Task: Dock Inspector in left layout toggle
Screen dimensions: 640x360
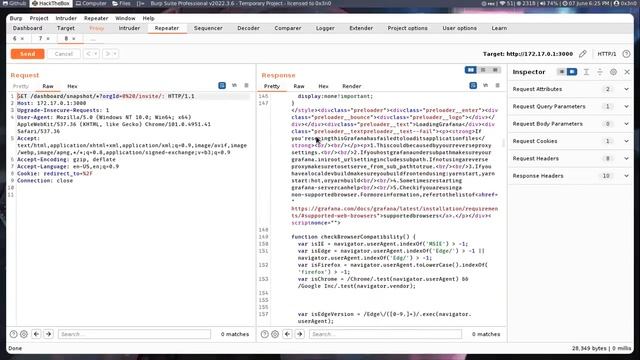Action: [562, 72]
